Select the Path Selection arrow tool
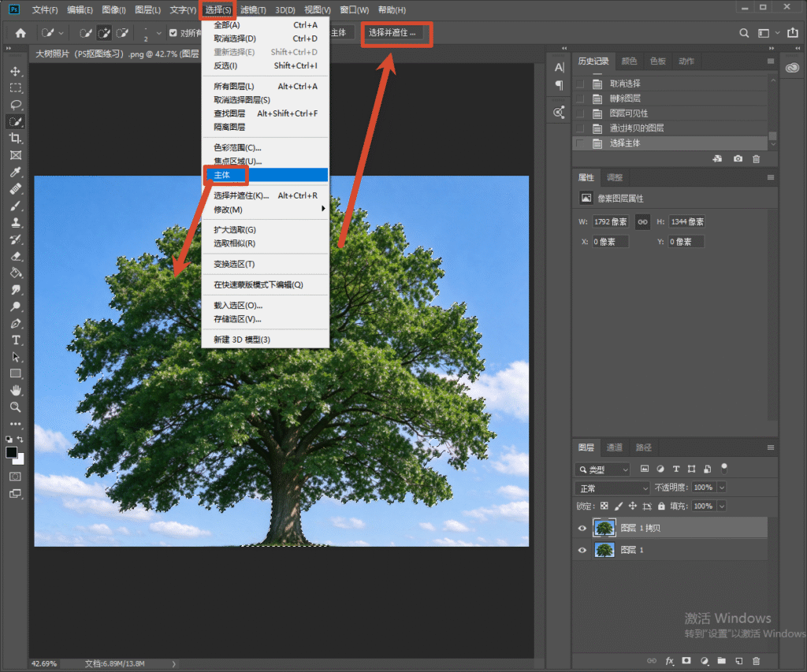Screen dimensions: 807x672 tap(16, 357)
